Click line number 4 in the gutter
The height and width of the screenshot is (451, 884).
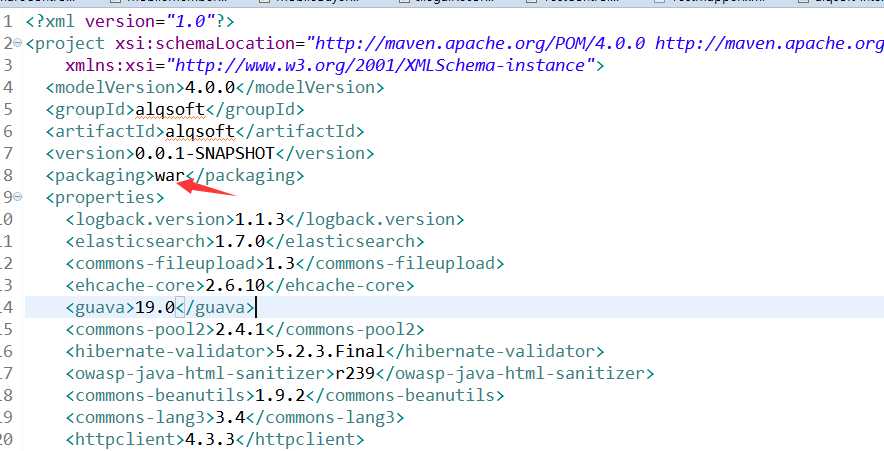click(7, 87)
